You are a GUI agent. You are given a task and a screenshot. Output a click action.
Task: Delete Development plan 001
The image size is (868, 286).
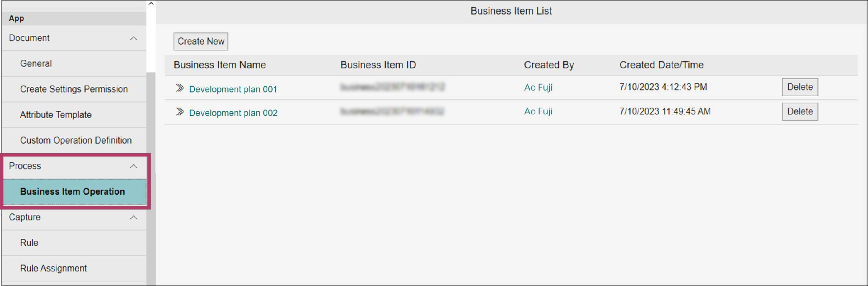[x=800, y=87]
